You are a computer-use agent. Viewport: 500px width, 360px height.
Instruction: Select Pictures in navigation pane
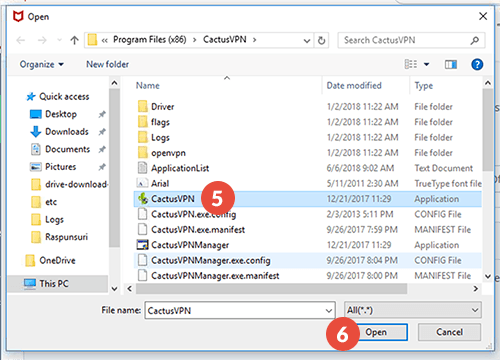(x=61, y=167)
